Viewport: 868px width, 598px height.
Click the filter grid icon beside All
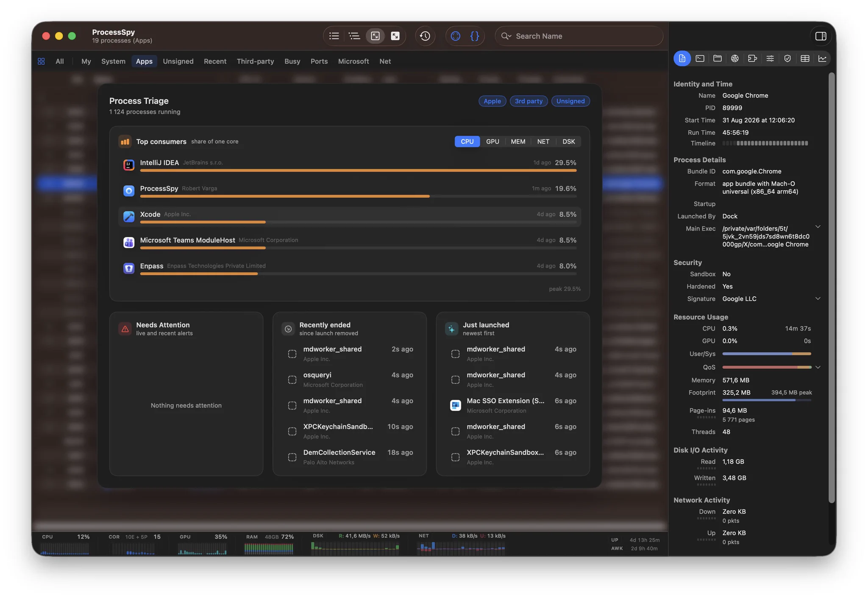click(x=41, y=61)
